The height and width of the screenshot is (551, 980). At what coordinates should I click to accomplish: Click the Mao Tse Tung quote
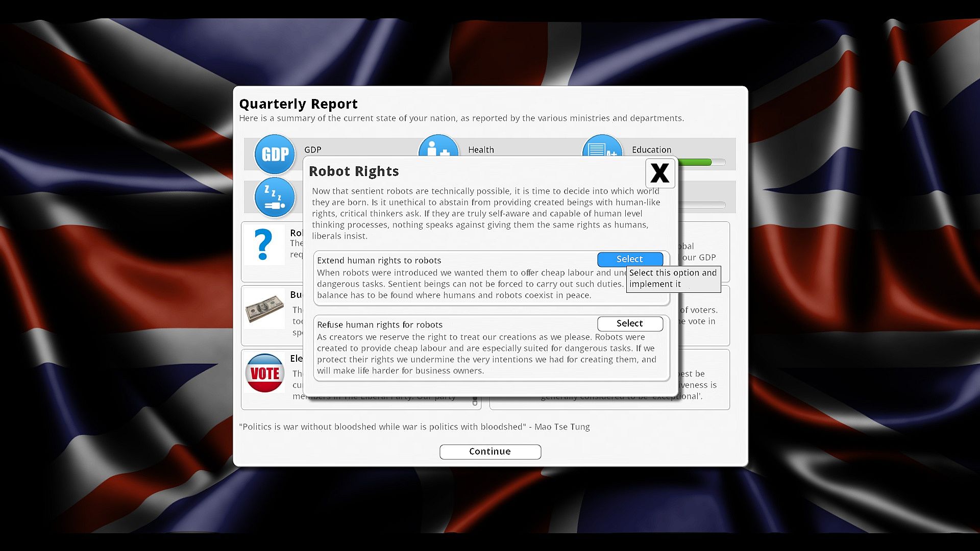click(x=414, y=427)
